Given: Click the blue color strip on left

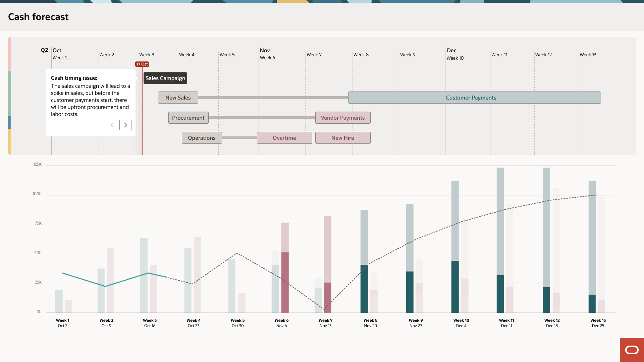Looking at the screenshot, I should (9, 123).
